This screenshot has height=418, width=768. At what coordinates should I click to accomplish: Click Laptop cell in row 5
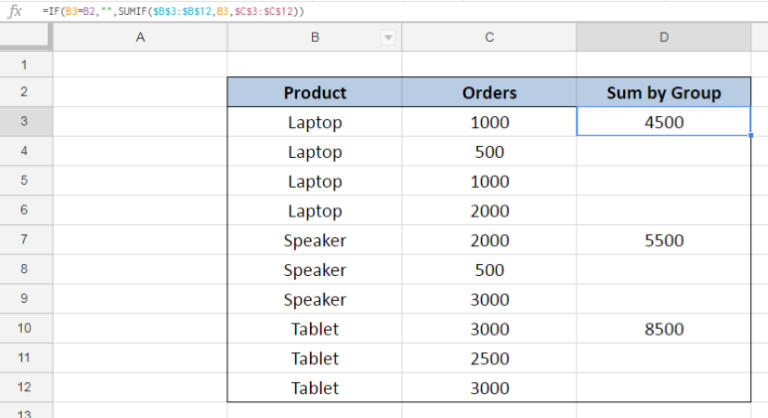[x=314, y=180]
